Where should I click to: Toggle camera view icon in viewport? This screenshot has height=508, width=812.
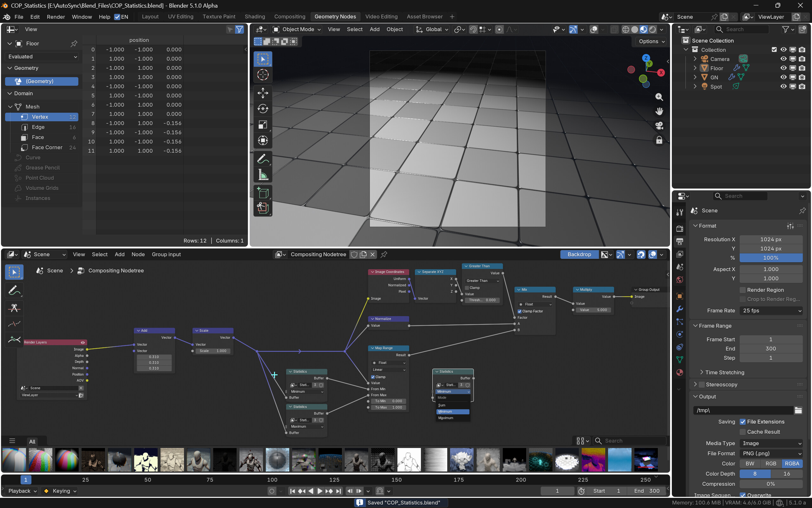[x=659, y=126]
